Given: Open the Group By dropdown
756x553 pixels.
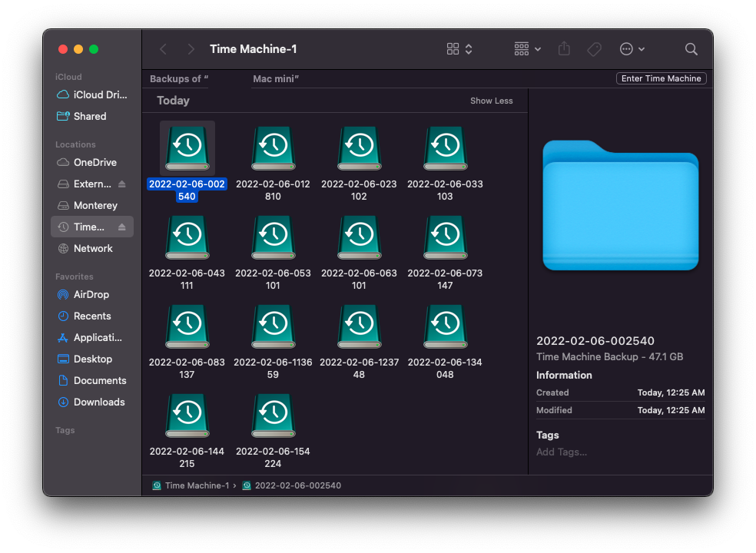Looking at the screenshot, I should [x=527, y=49].
